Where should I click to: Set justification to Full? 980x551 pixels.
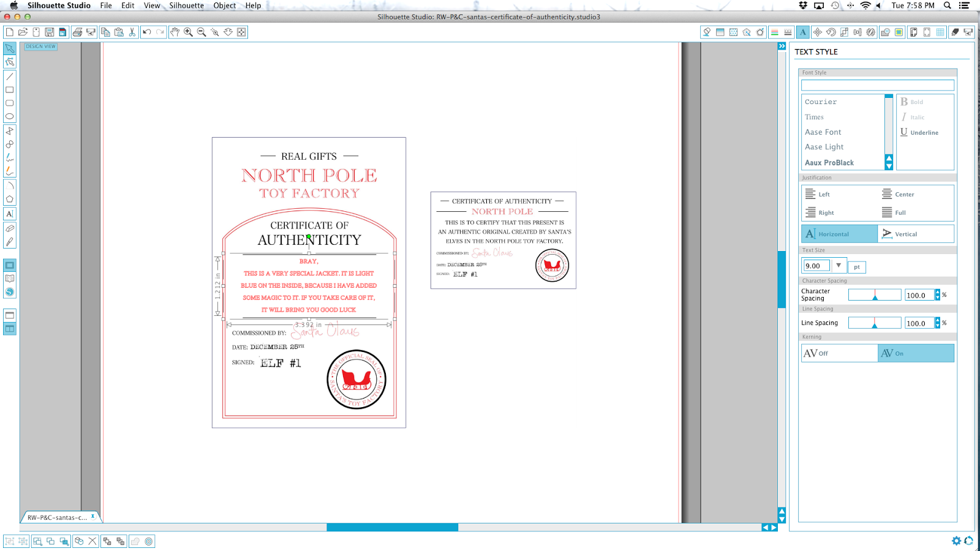(894, 212)
